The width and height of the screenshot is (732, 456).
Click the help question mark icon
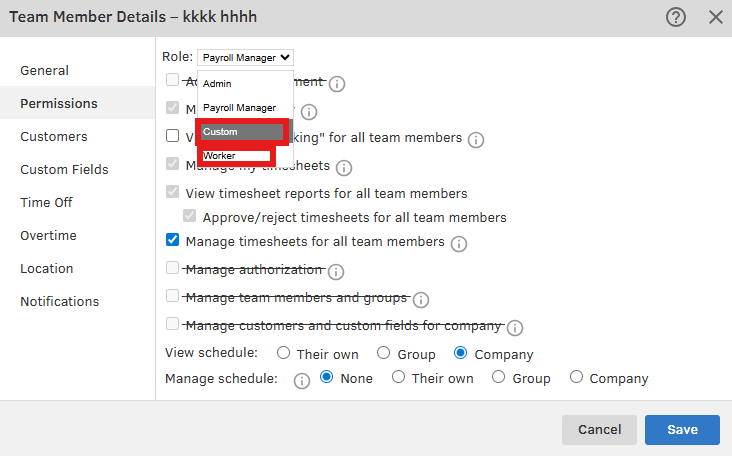point(676,17)
